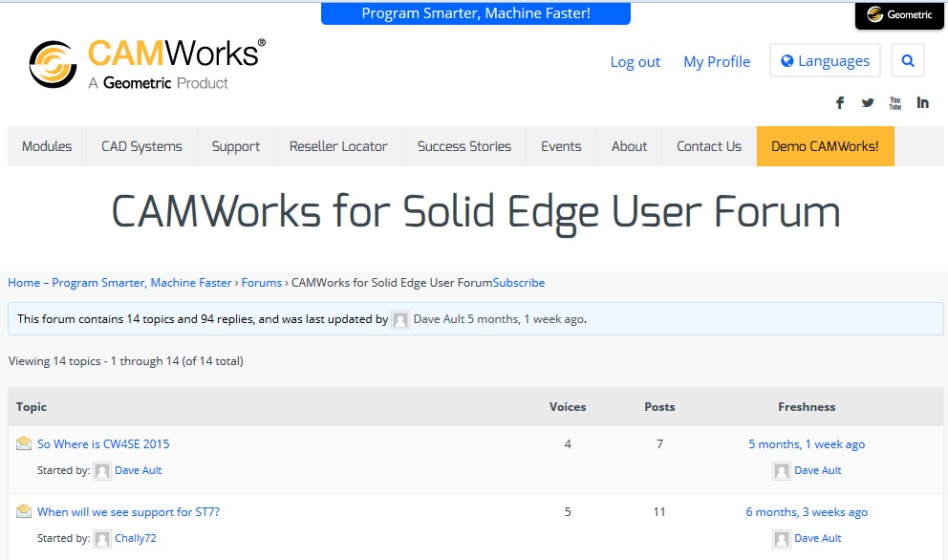Viewport: 948px width, 560px height.
Task: Click the Forums breadcrumb link
Action: pyautogui.click(x=261, y=283)
